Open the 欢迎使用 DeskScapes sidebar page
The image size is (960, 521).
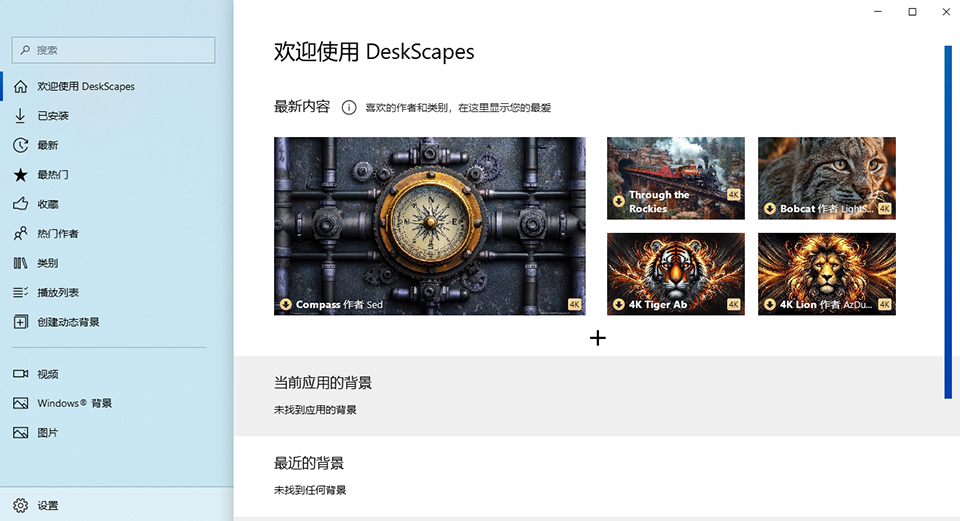pos(116,86)
